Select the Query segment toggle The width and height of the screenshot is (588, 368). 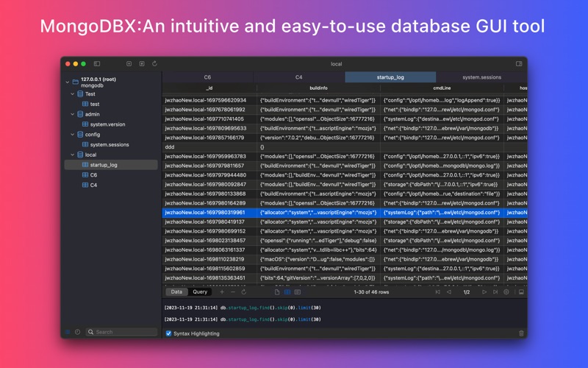click(200, 292)
